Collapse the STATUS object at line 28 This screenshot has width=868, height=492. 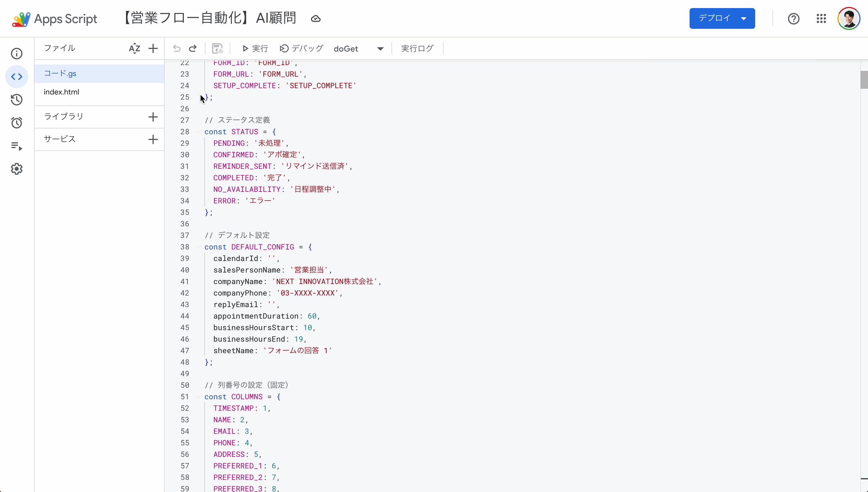(198, 132)
